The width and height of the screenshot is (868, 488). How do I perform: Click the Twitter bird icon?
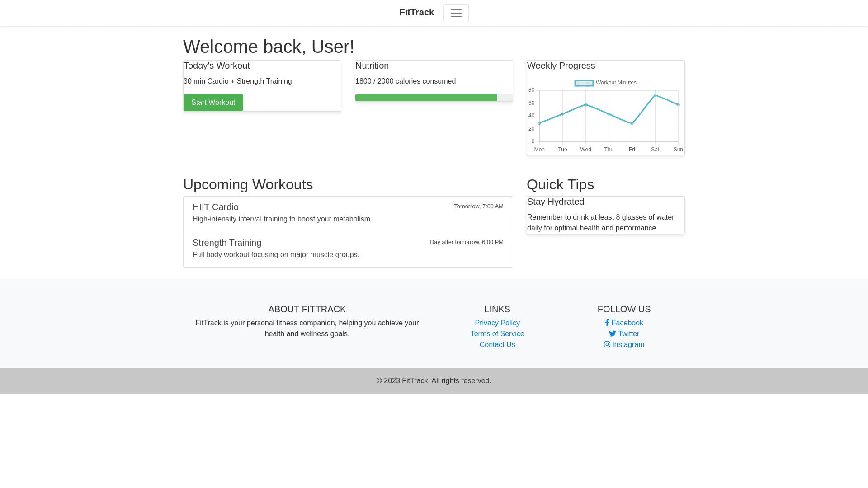click(x=612, y=334)
